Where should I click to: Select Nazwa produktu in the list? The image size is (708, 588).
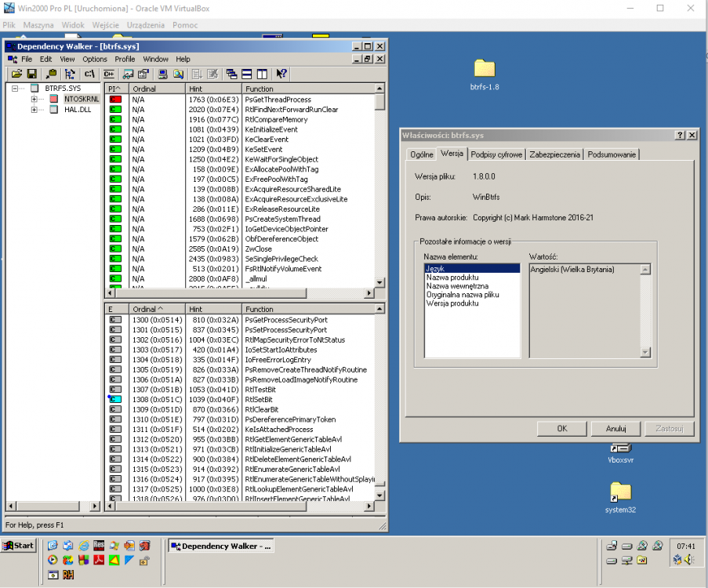[x=453, y=278]
